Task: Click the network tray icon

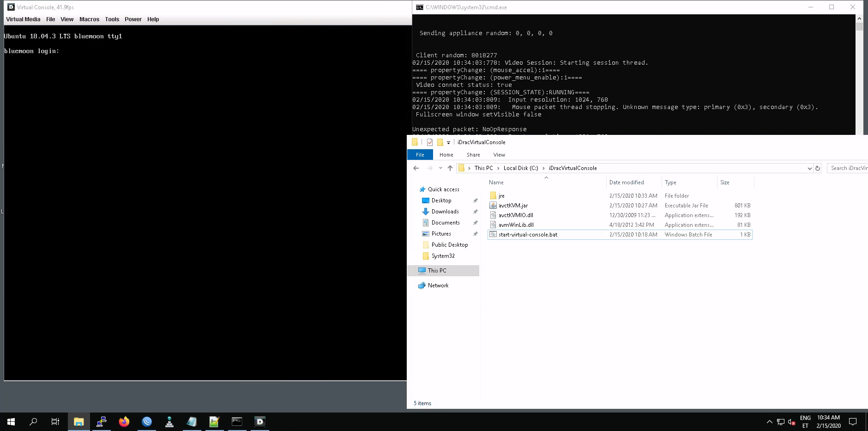Action: [x=781, y=422]
